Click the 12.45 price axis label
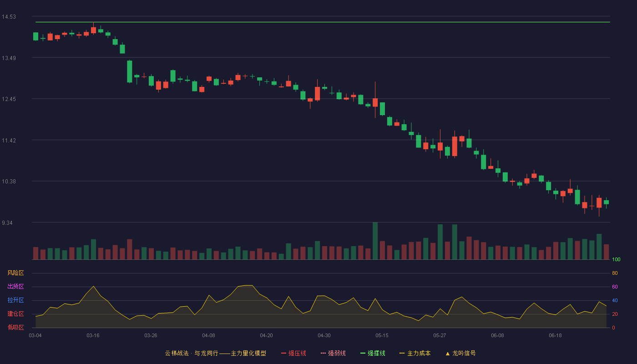This screenshot has height=364, width=637. [9, 99]
